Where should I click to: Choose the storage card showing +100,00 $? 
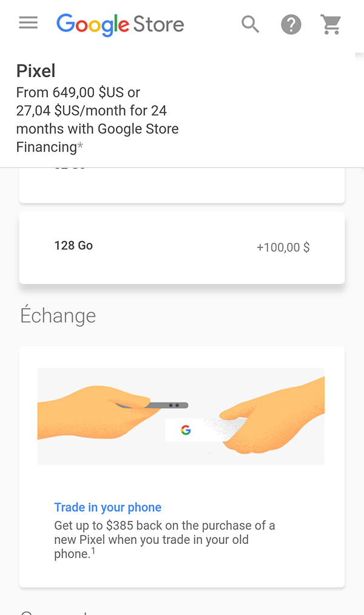click(x=283, y=247)
